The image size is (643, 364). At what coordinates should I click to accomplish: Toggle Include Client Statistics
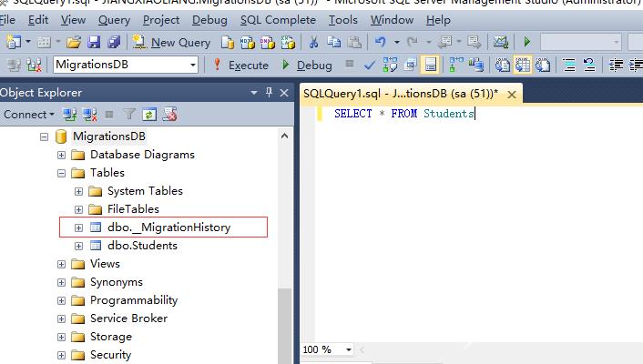tap(476, 65)
